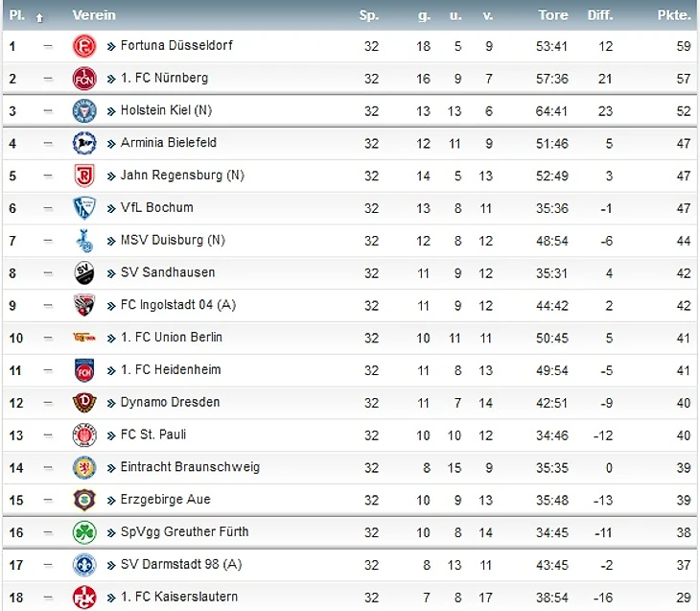Click the Verein column header
The image size is (700, 611).
[94, 15]
